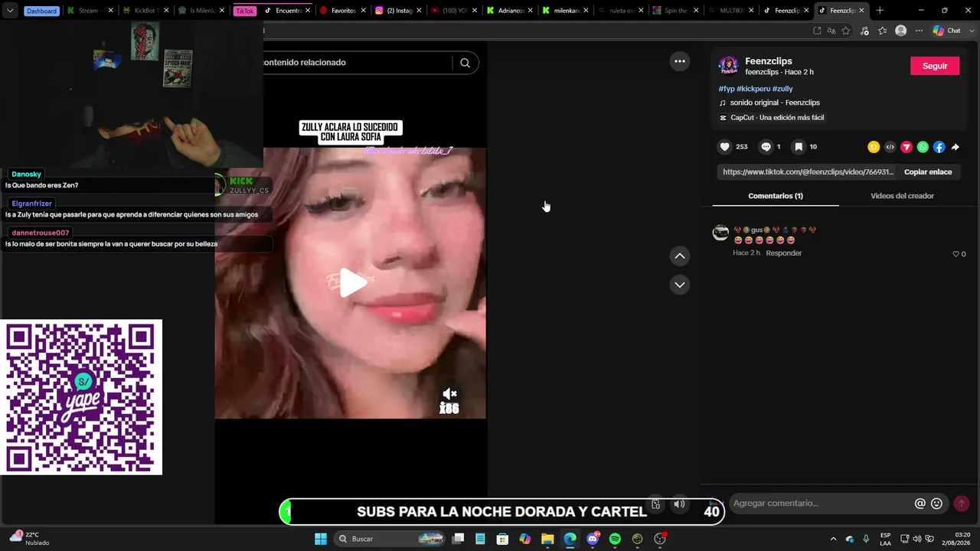Switch to the Videos del creador tab
Image resolution: width=980 pixels, height=551 pixels.
[x=902, y=196]
